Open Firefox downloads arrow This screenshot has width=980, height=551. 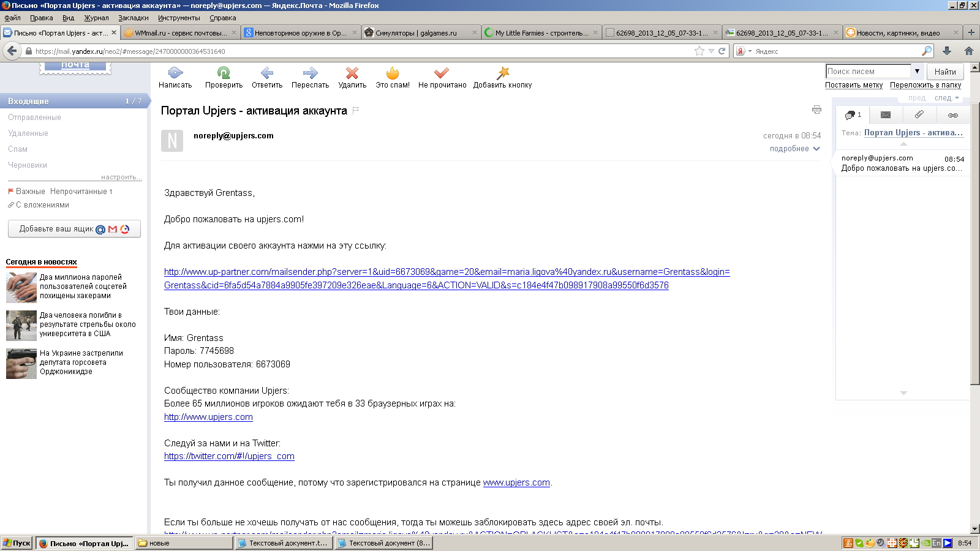(947, 51)
